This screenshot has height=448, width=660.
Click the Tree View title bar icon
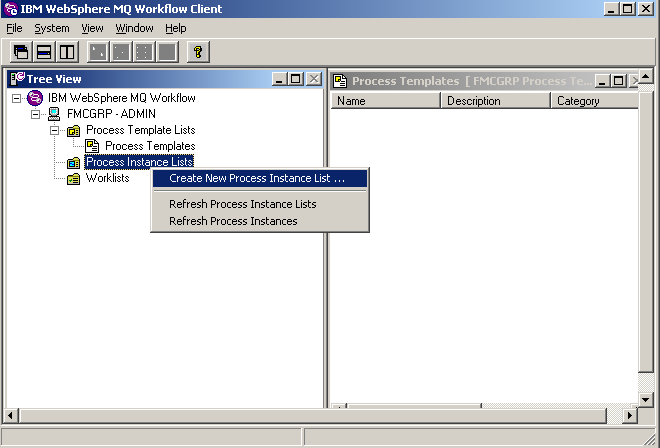coord(17,79)
